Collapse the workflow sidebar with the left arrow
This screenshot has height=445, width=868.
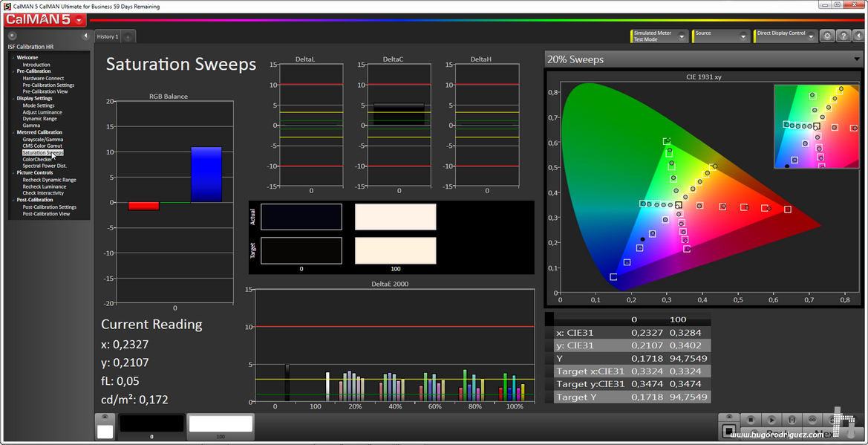86,36
